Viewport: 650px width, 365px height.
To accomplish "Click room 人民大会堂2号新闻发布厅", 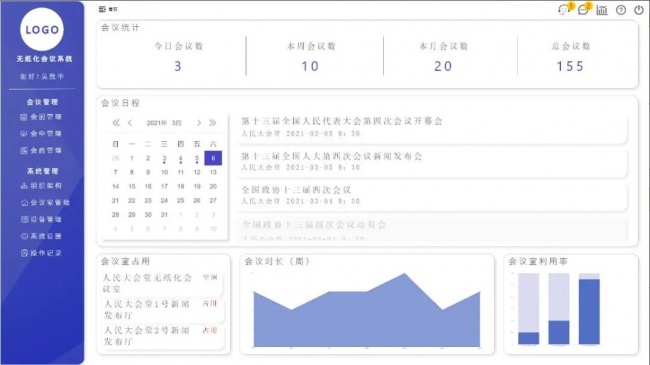I will pos(162,336).
